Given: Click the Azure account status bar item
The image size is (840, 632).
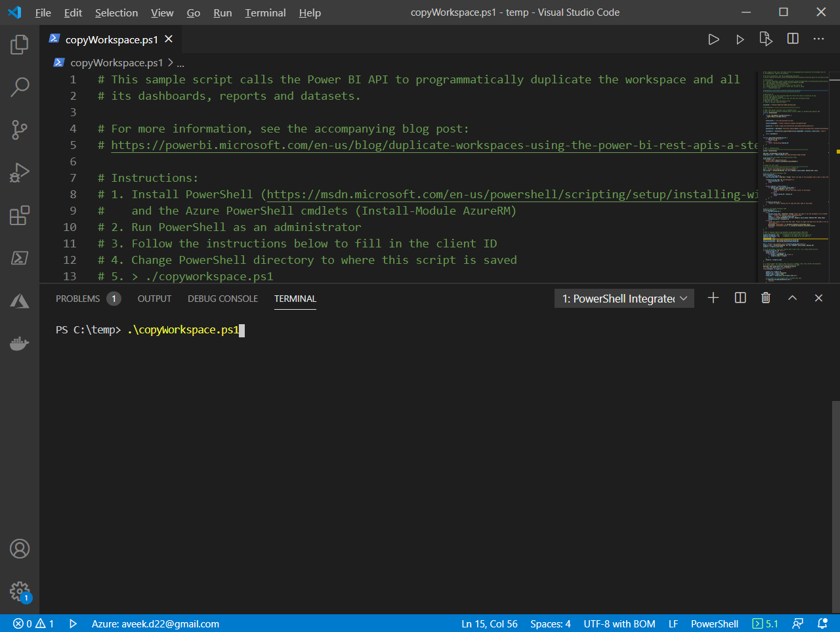Looking at the screenshot, I should 155,624.
